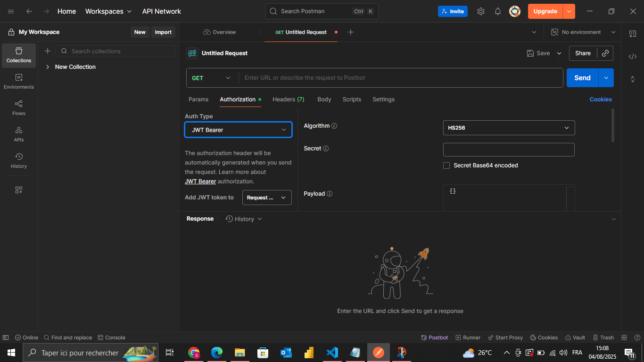Screen dimensions: 644x362
Task: Switch to the Settings tab
Action: [383, 99]
